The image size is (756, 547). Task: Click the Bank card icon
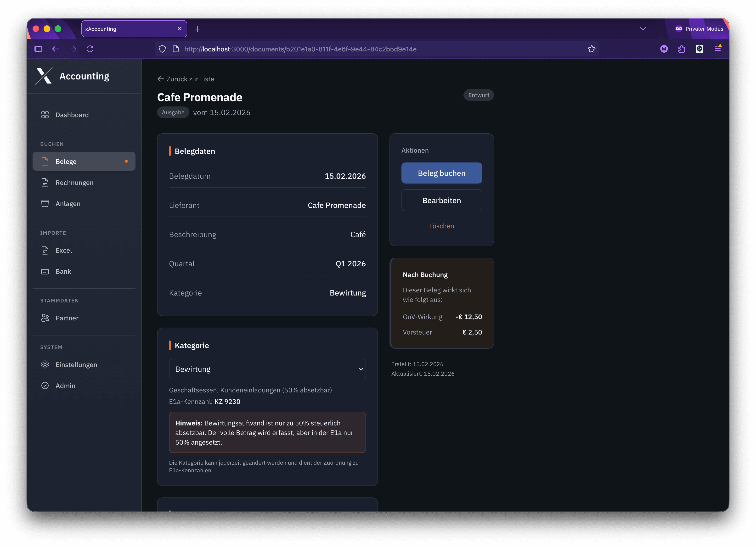pyautogui.click(x=45, y=272)
